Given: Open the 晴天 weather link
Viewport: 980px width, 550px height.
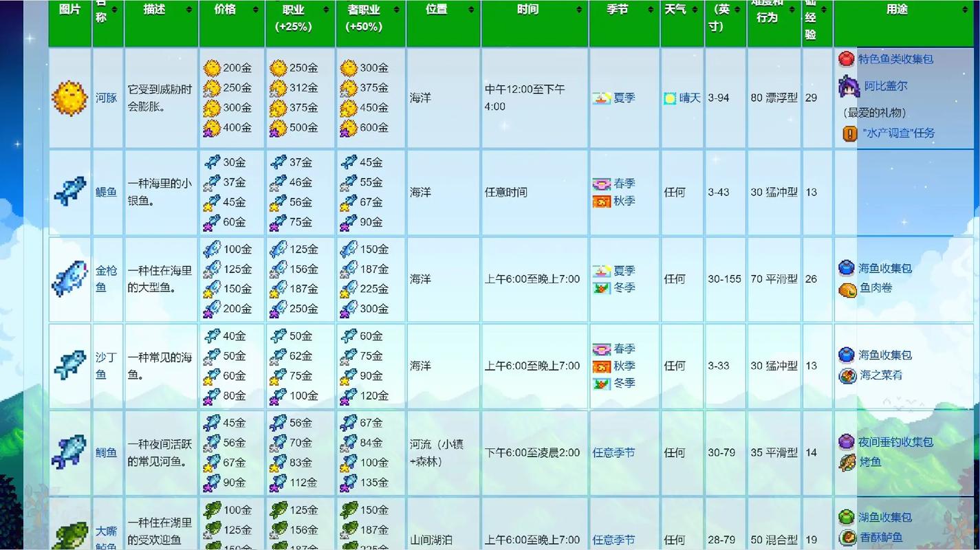Looking at the screenshot, I should click(x=690, y=98).
